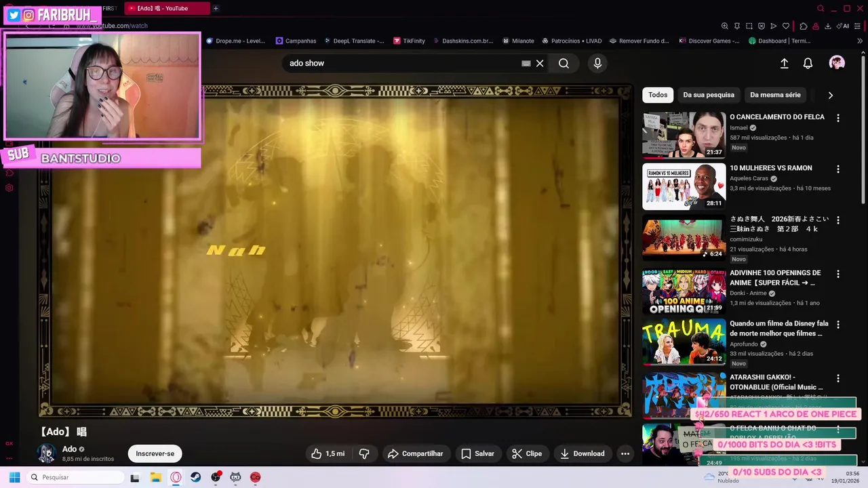Open 'Patrocínios • LIVAD' bookmark
Viewport: 868px width, 488px height.
572,41
